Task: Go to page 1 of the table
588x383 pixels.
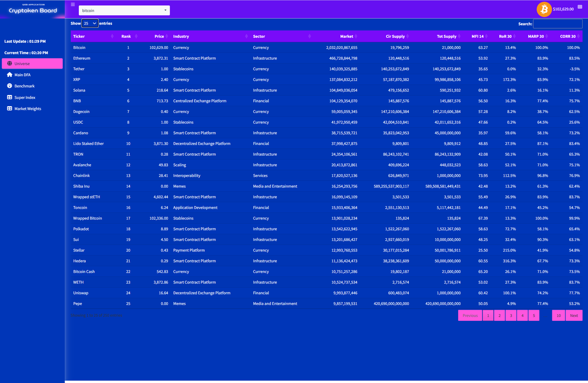Action: click(488, 315)
